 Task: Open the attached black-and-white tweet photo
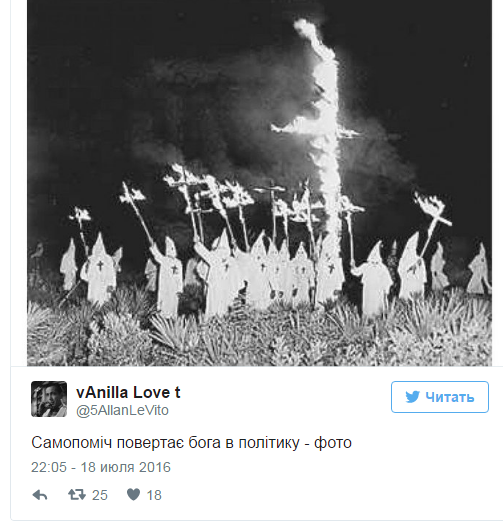259,183
